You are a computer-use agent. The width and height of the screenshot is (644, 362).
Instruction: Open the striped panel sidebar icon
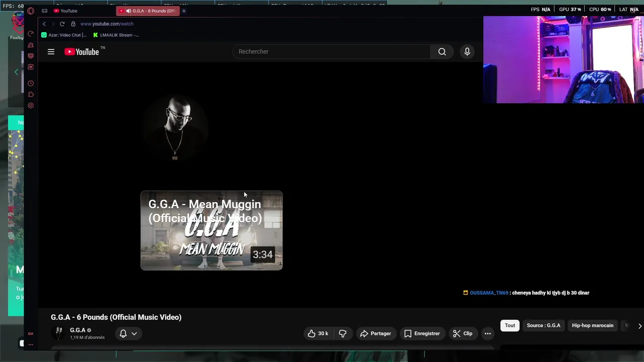(31, 56)
